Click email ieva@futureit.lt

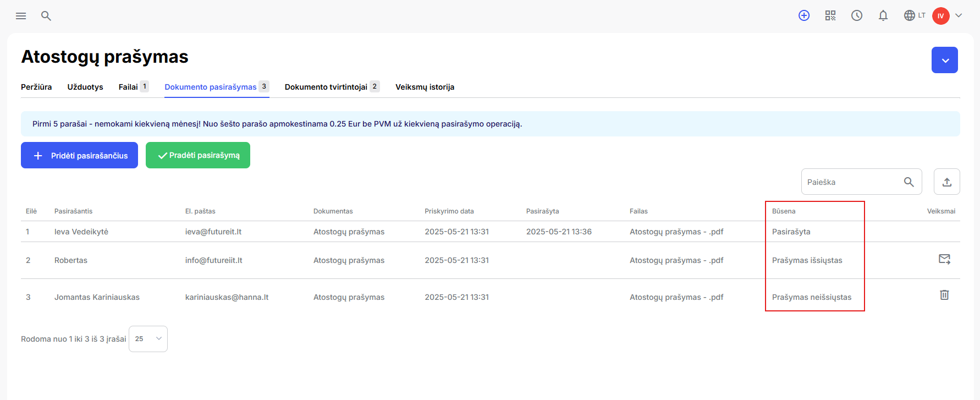pyautogui.click(x=213, y=232)
